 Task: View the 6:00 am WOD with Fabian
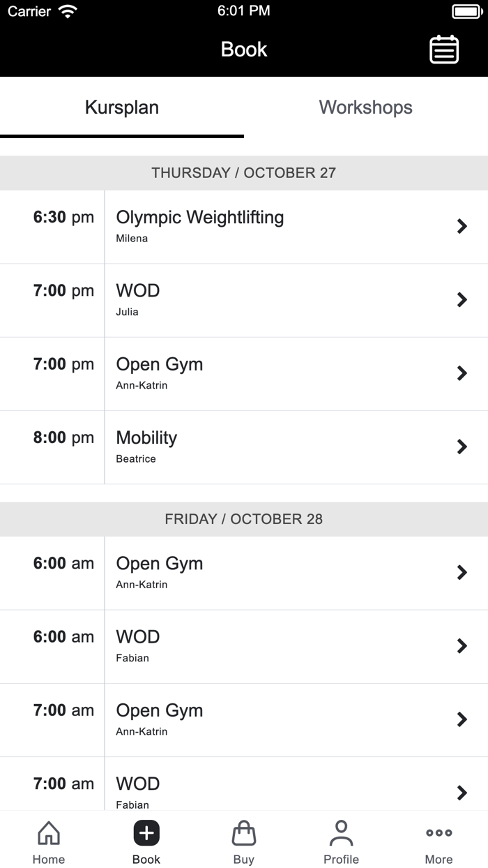(x=244, y=645)
